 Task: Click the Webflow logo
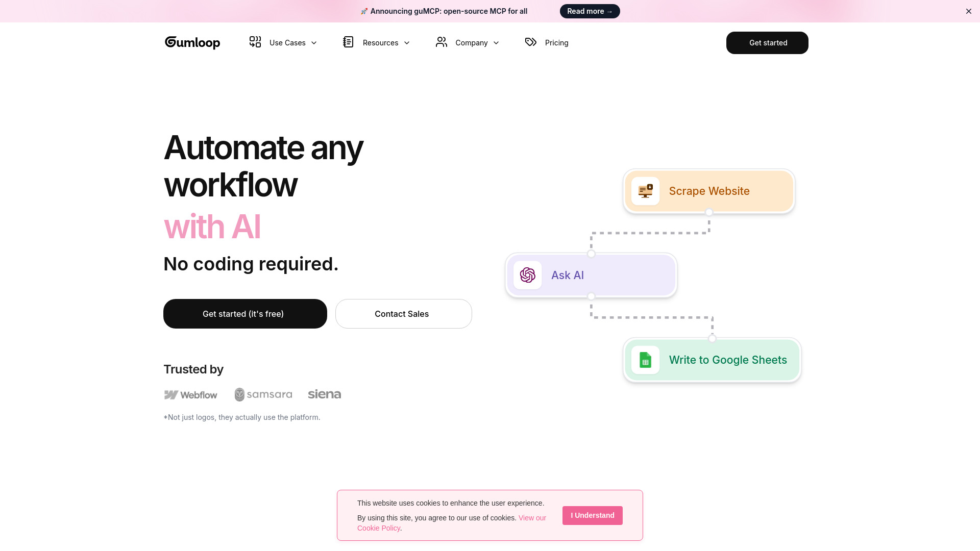pyautogui.click(x=190, y=394)
